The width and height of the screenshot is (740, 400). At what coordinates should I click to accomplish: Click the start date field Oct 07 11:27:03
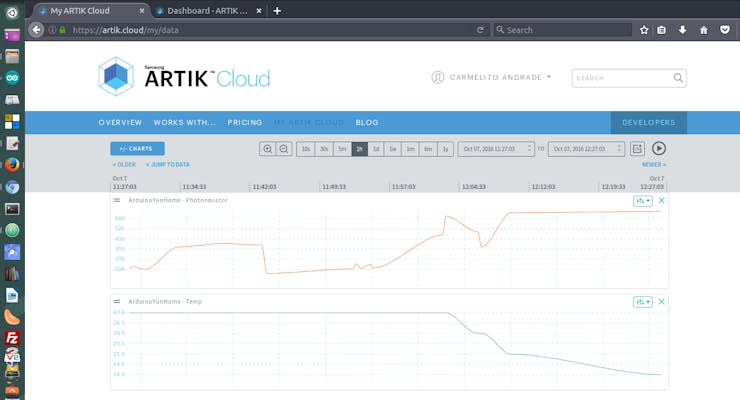tap(496, 149)
